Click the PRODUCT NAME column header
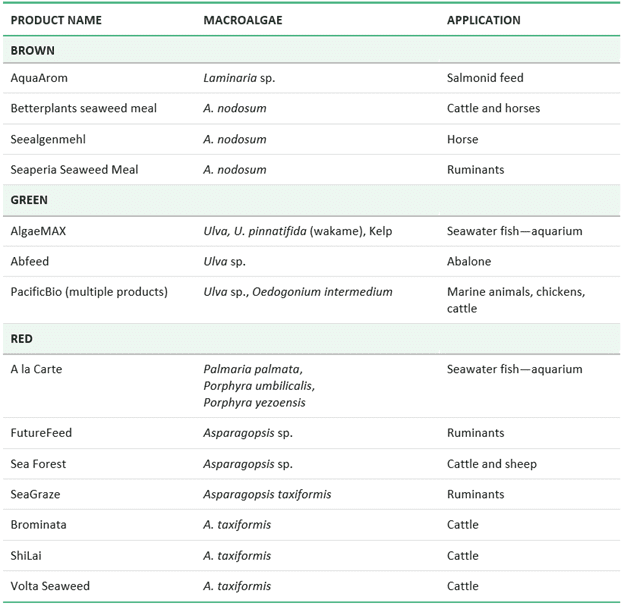 pyautogui.click(x=56, y=20)
